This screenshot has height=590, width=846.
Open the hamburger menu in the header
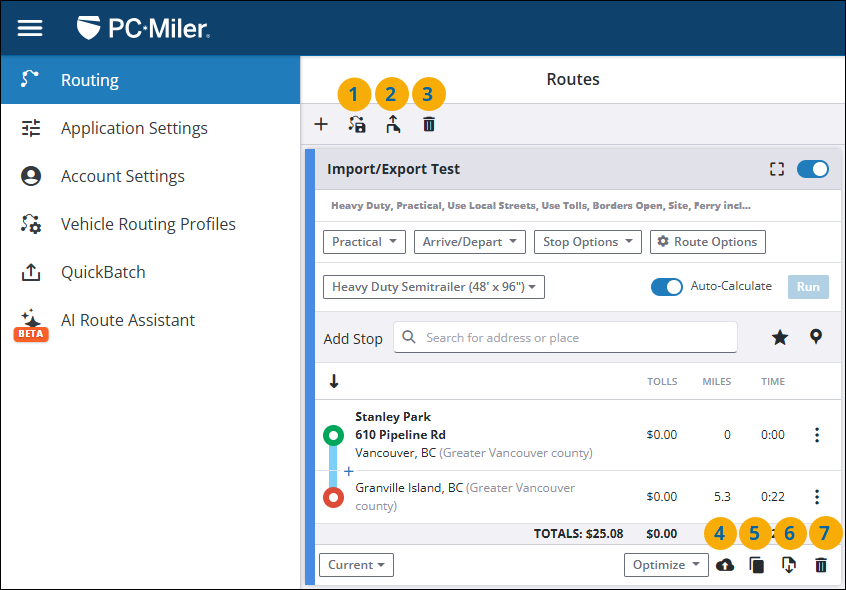(30, 28)
